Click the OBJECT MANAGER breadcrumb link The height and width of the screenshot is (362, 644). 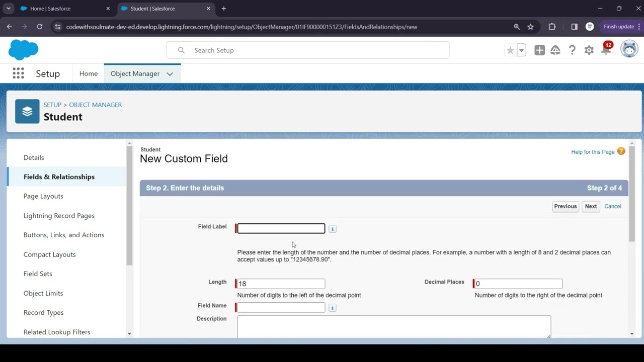(96, 105)
